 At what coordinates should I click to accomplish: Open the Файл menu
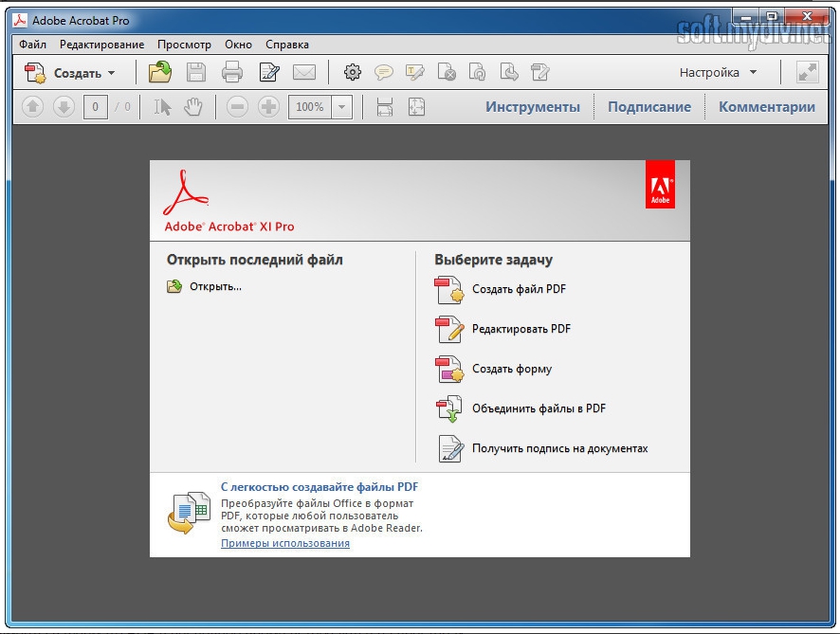click(x=32, y=45)
